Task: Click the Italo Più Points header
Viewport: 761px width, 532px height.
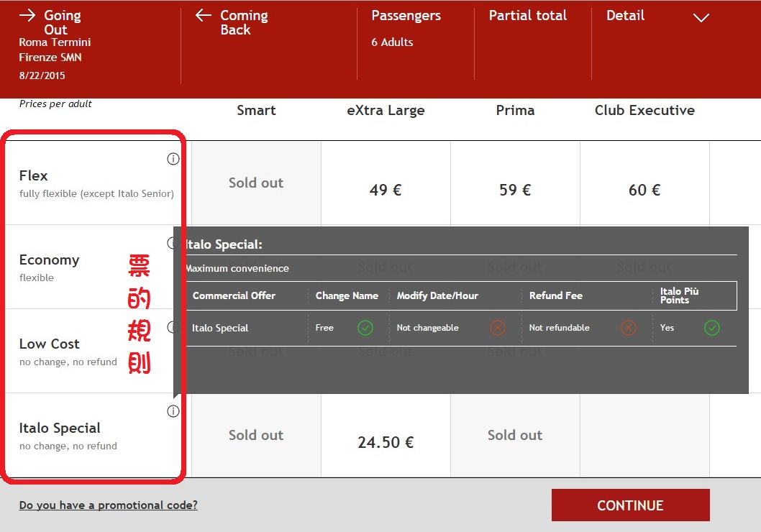Action: tap(679, 295)
